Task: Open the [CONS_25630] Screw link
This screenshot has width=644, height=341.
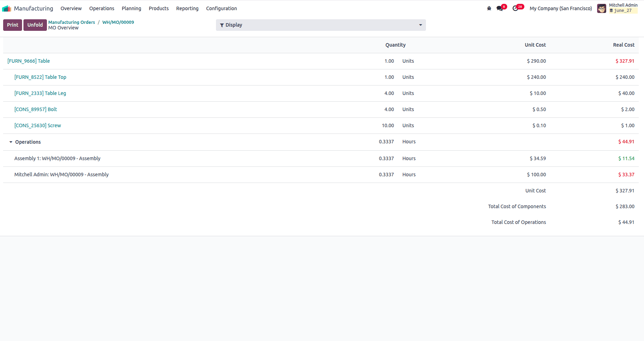Action: point(38,125)
